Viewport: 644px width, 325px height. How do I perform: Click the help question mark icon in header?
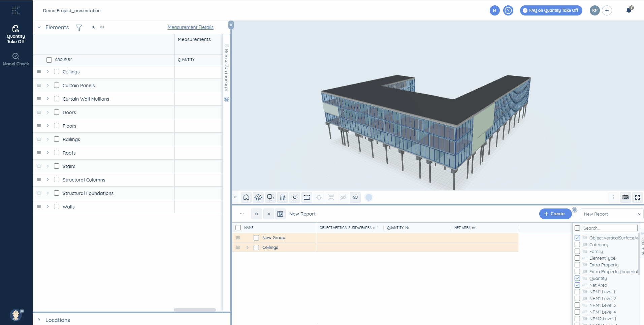tap(508, 10)
